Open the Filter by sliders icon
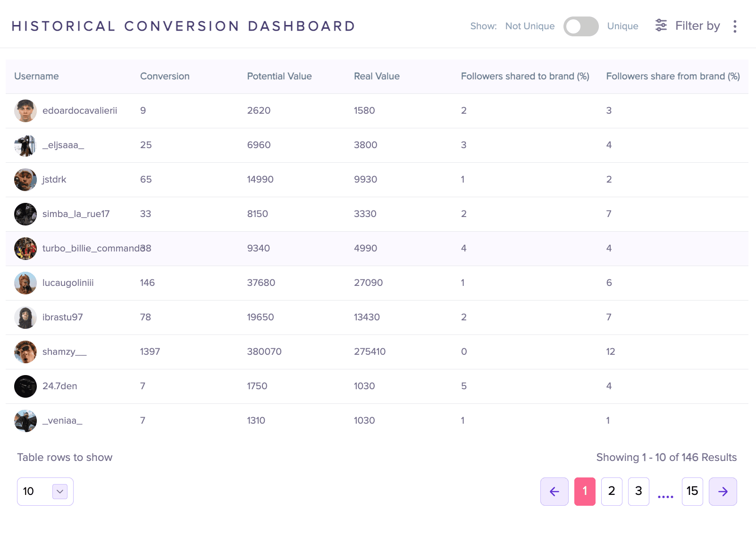This screenshot has width=756, height=535. (x=661, y=25)
